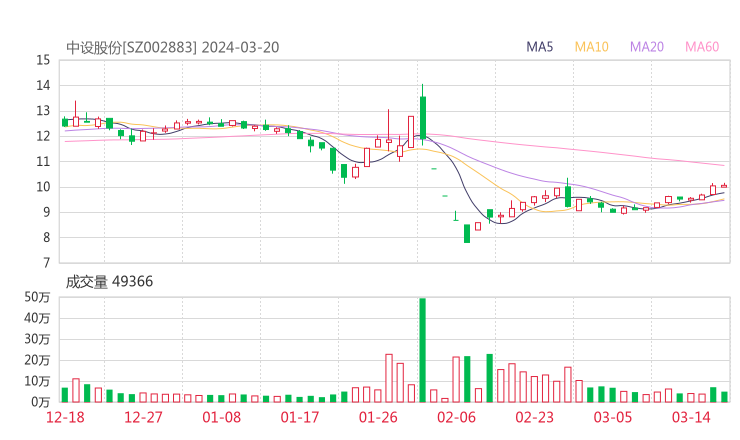The height and width of the screenshot is (440, 740).
Task: Click the 01-26 date axis label
Action: 378,417
